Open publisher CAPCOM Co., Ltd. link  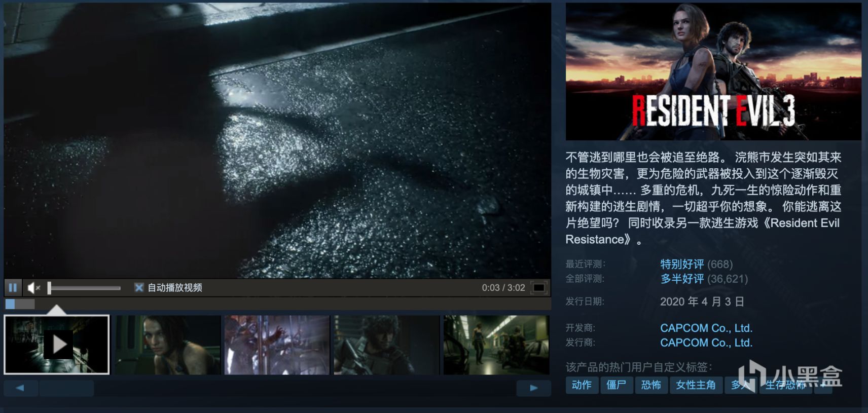click(x=706, y=343)
